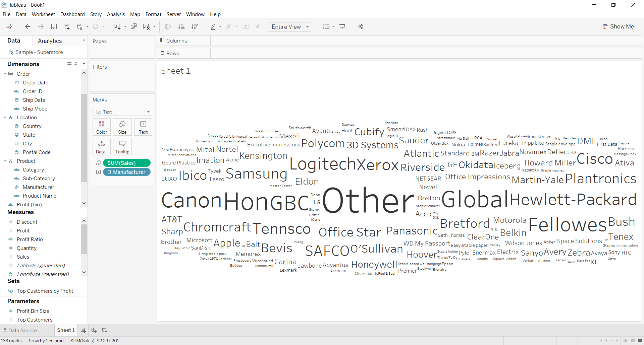Click the Undo back arrow

[28, 27]
